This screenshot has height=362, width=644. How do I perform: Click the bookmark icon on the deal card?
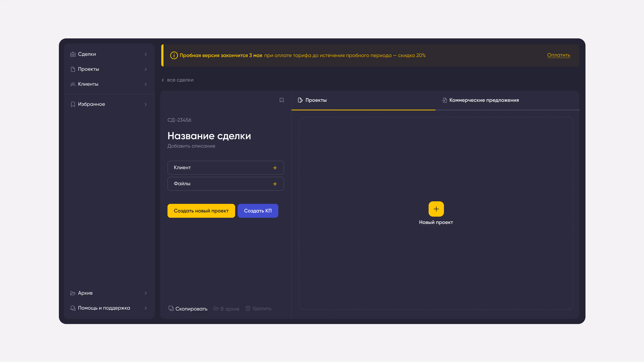coord(282,100)
